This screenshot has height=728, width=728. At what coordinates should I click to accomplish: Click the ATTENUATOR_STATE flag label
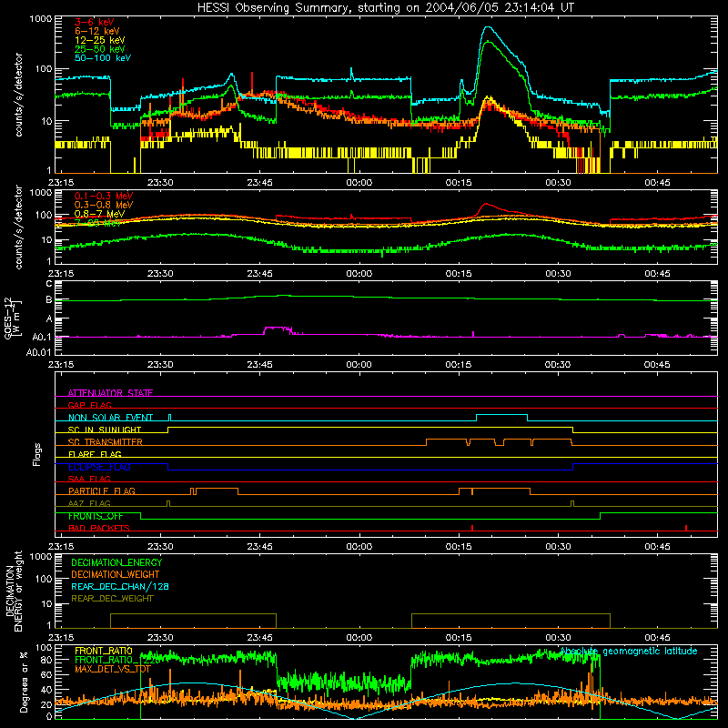coord(110,393)
